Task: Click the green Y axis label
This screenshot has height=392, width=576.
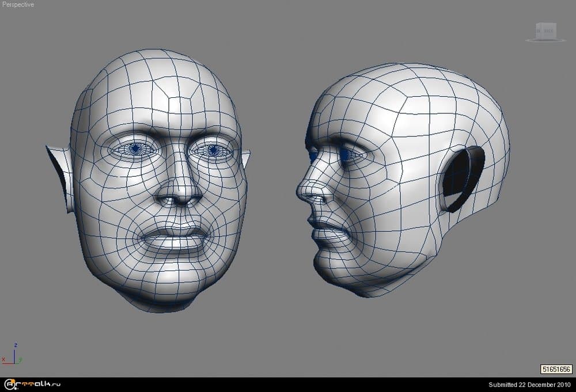Action: pos(21,359)
